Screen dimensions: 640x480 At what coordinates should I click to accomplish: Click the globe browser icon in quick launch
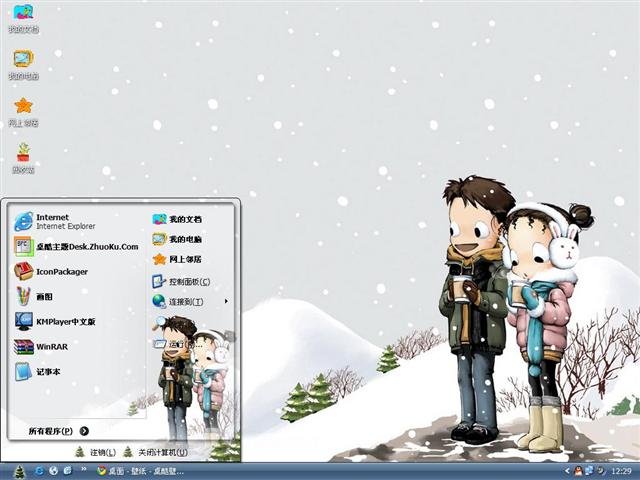53,471
